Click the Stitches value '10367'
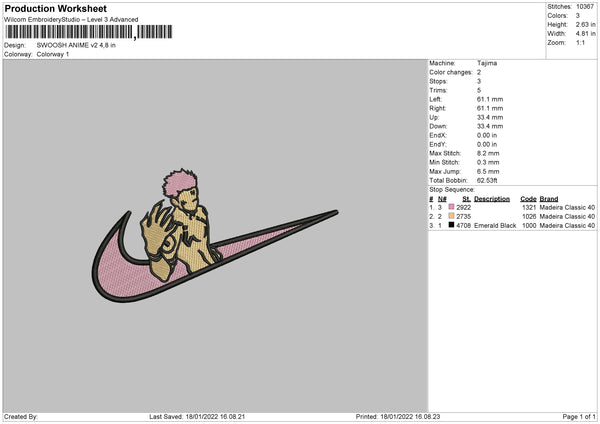The width and height of the screenshot is (600, 424). point(585,7)
